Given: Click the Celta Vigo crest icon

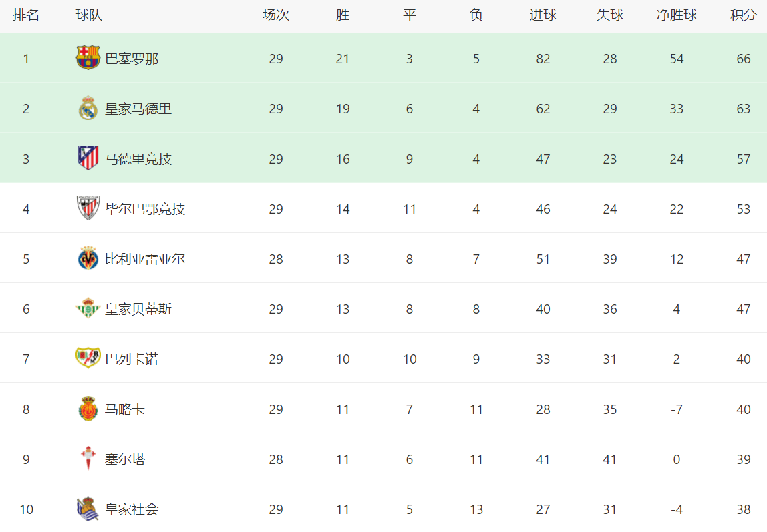Looking at the screenshot, I should pyautogui.click(x=88, y=458).
